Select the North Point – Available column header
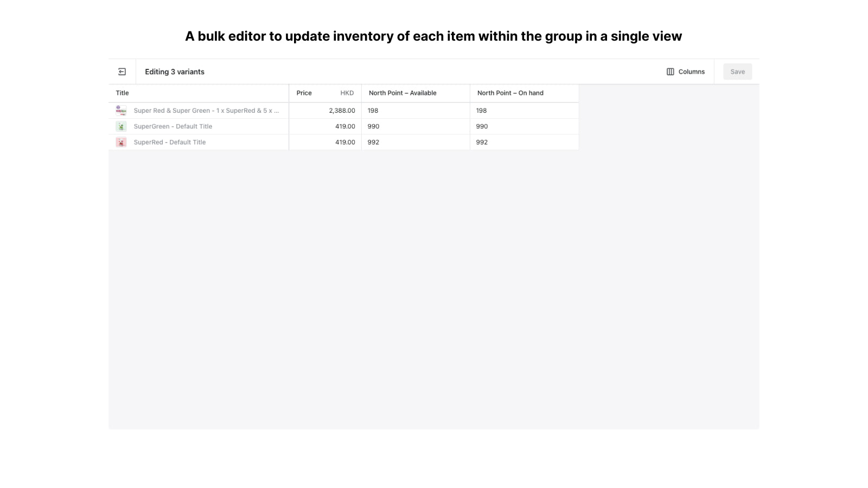 pos(403,93)
